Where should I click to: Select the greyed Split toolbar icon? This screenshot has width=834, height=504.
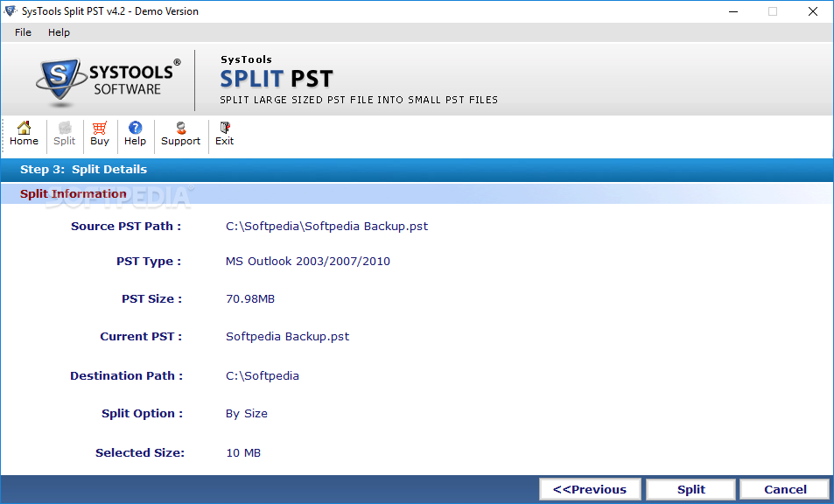65,134
